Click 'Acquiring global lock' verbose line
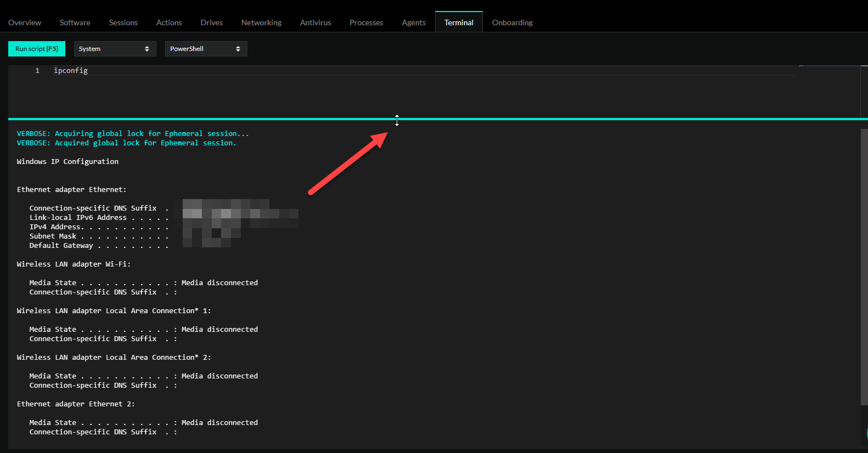This screenshot has width=868, height=453. click(133, 134)
